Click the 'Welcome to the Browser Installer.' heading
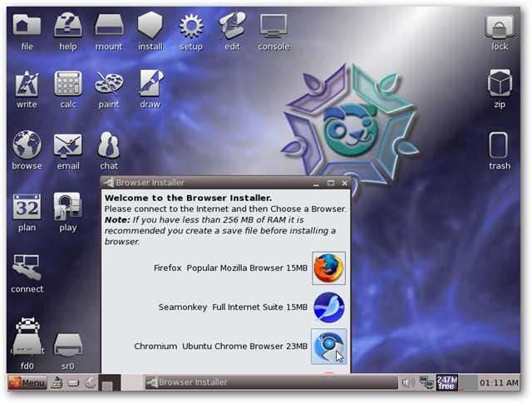532x403 pixels. pyautogui.click(x=189, y=198)
